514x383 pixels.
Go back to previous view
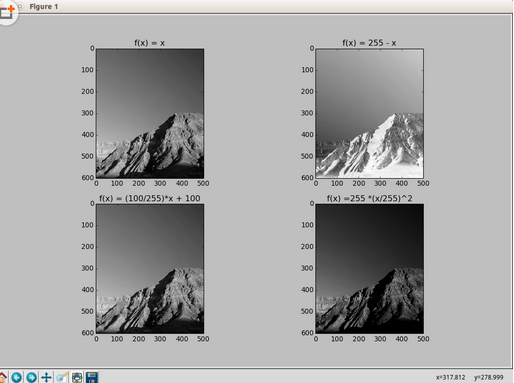coord(17,377)
